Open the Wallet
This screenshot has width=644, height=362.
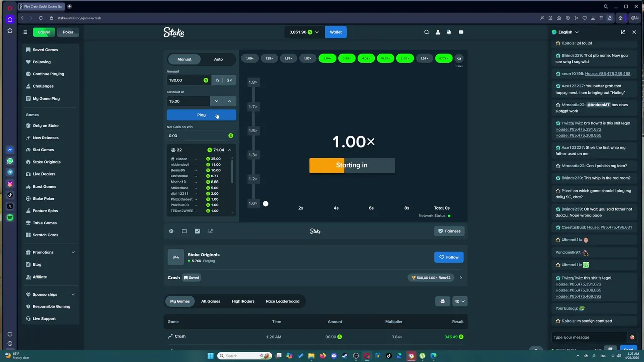[336, 32]
